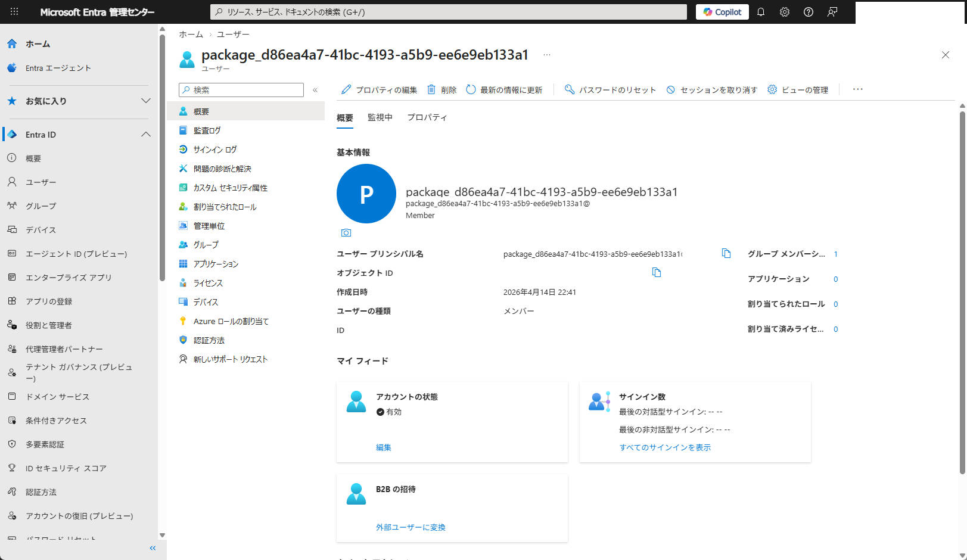
Task: Delete this user with 削除
Action: 442,89
